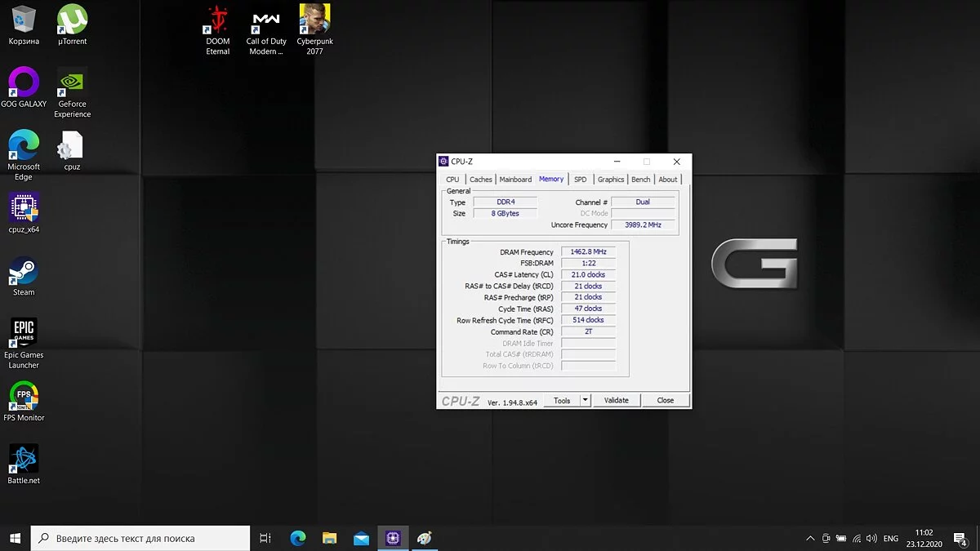Viewport: 980px width, 551px height.
Task: Launch Call of Duty Modern Warfare shortcut
Action: point(266,21)
